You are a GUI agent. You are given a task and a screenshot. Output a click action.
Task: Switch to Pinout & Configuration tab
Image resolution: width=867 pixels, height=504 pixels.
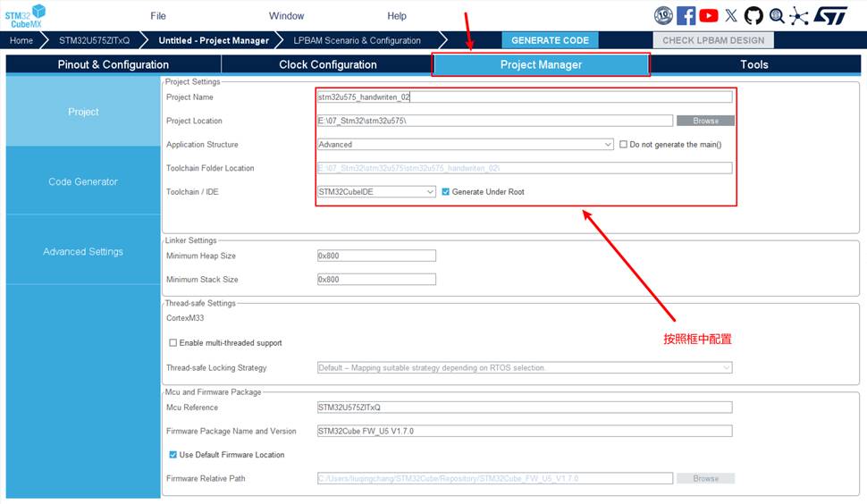pos(114,64)
